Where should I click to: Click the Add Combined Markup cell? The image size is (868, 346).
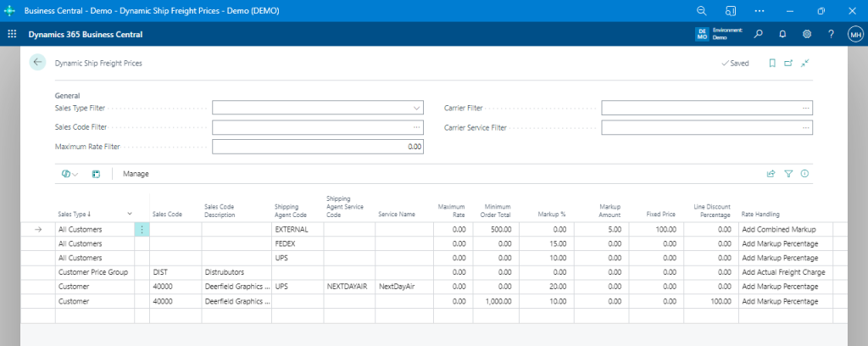pyautogui.click(x=786, y=229)
